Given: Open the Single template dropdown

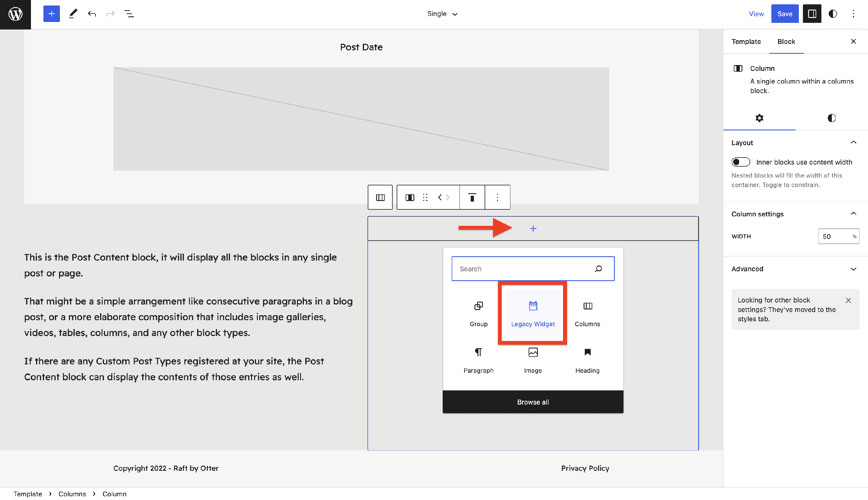Looking at the screenshot, I should 442,14.
